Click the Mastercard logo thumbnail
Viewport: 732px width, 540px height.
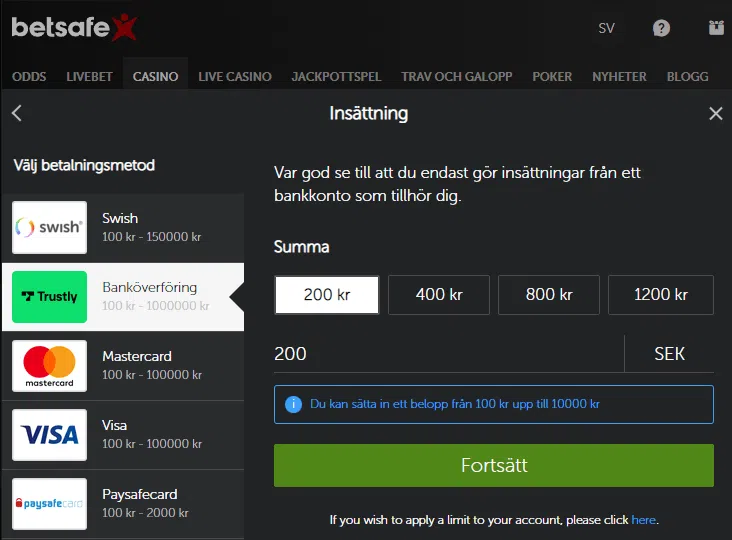tap(49, 366)
